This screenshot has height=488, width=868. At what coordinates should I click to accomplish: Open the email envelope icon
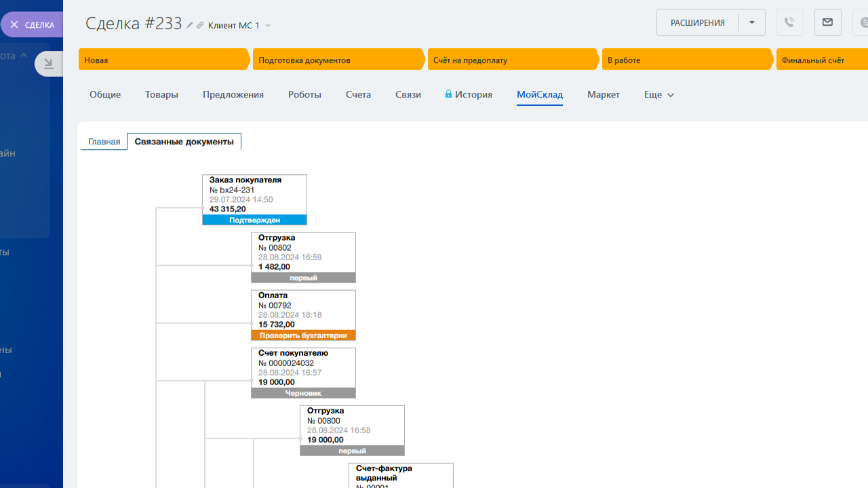827,22
